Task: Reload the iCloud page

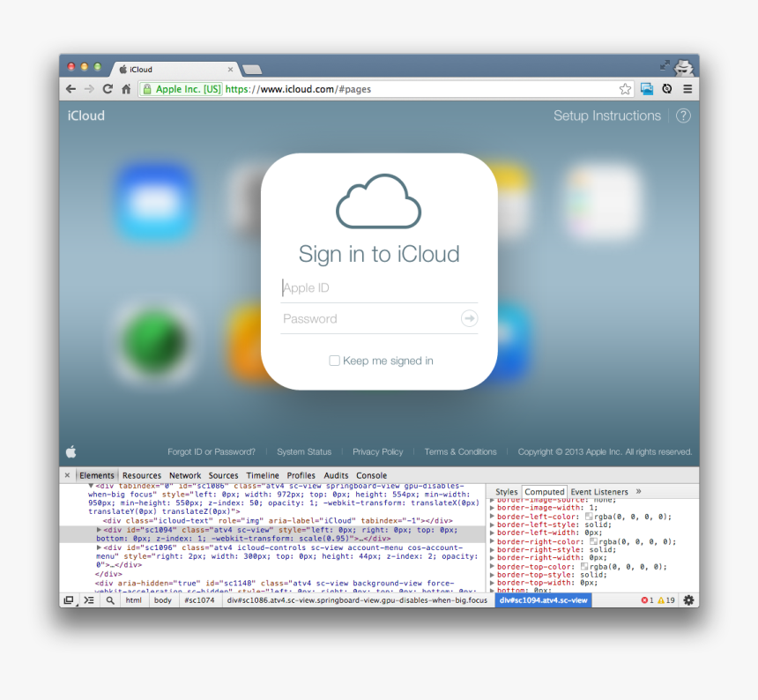Action: click(x=108, y=89)
